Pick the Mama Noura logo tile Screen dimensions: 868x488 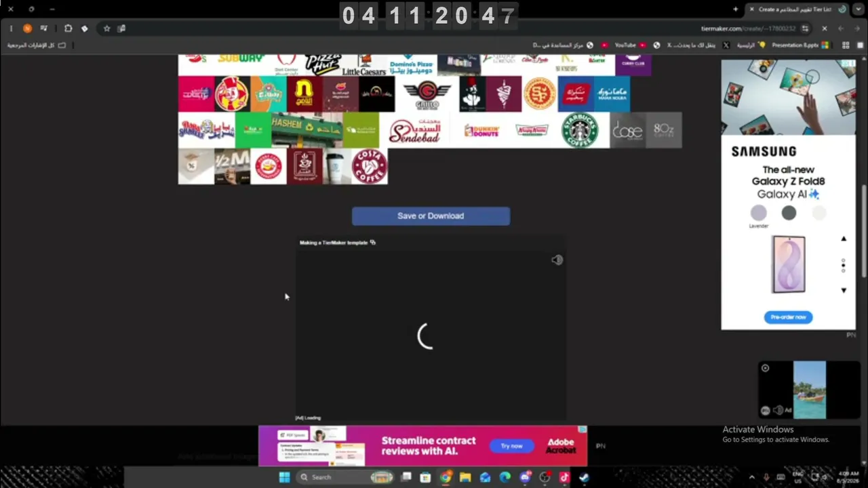click(x=612, y=94)
